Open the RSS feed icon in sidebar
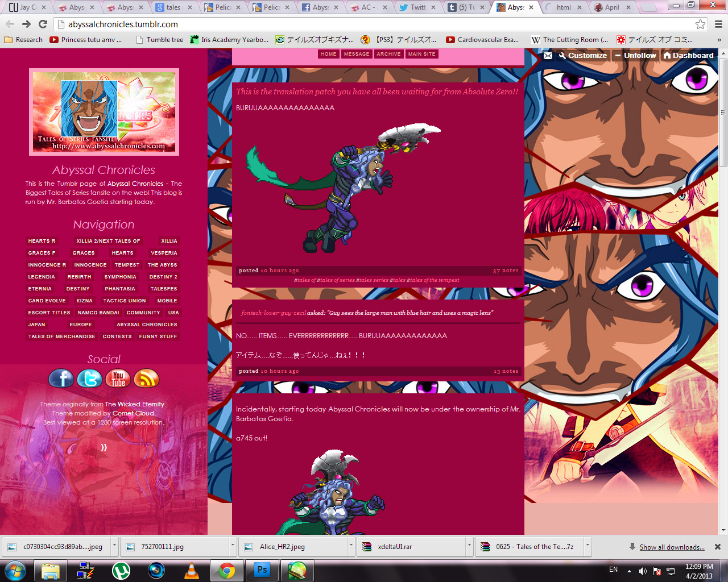 click(x=146, y=379)
